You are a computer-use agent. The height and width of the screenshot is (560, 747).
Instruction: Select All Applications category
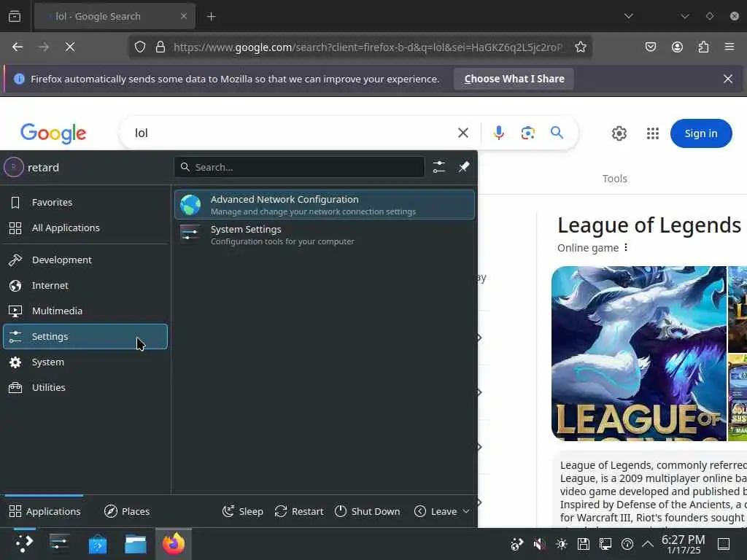[85, 228]
